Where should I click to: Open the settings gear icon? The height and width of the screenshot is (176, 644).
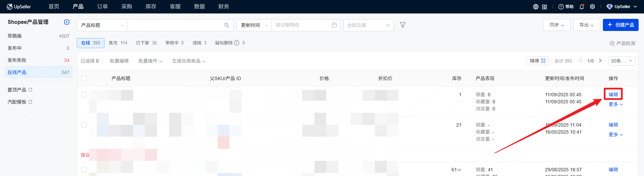point(592,7)
